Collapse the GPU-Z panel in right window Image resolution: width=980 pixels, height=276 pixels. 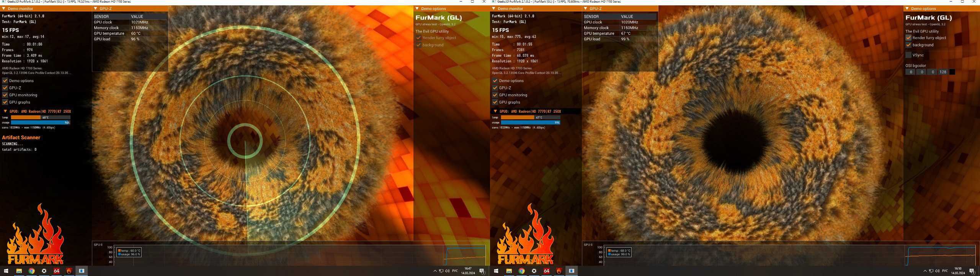coord(585,8)
